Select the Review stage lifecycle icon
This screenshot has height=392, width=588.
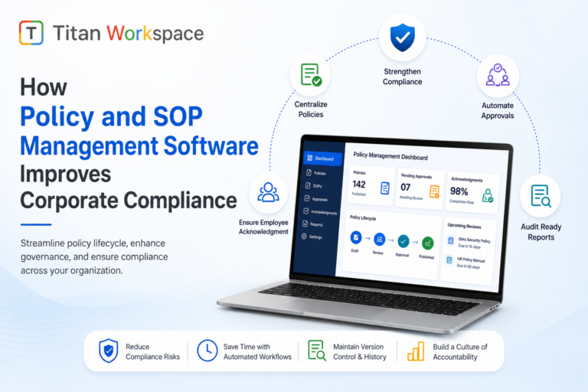pos(379,239)
